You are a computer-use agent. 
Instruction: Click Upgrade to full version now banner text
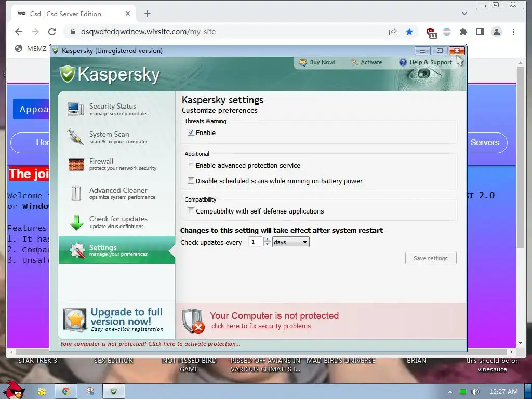127,316
